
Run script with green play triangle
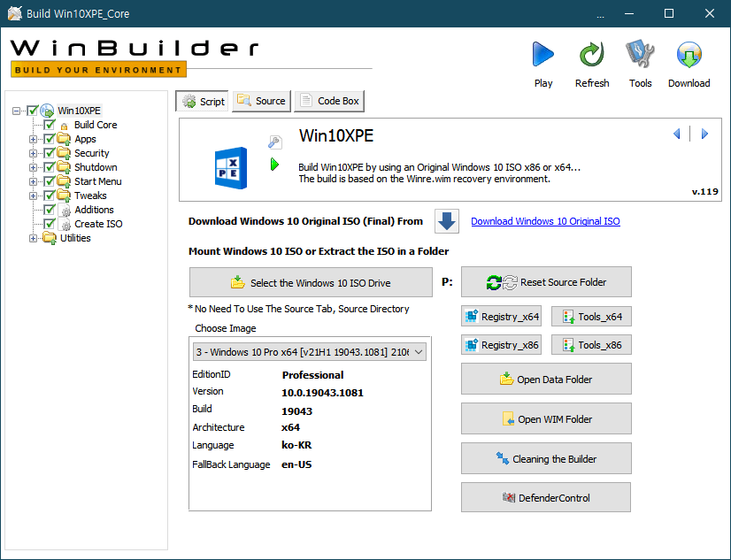pyautogui.click(x=274, y=164)
